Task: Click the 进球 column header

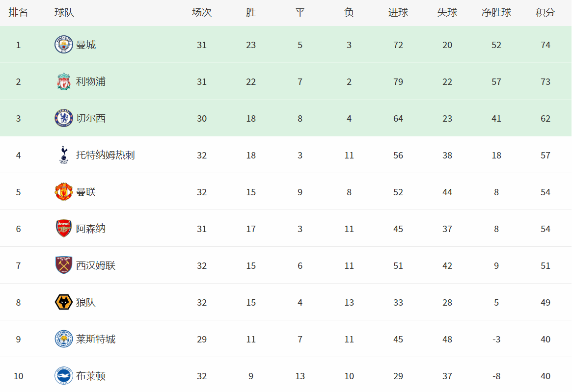Action: (x=398, y=12)
